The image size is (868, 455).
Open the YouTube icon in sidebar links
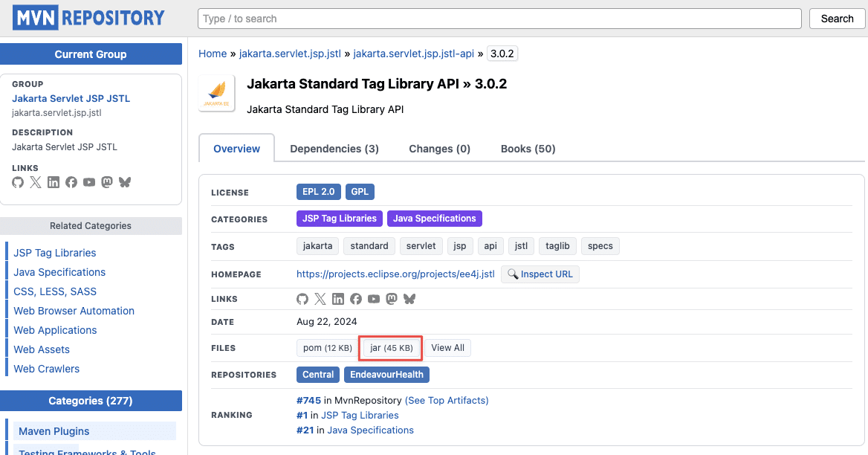pos(89,182)
